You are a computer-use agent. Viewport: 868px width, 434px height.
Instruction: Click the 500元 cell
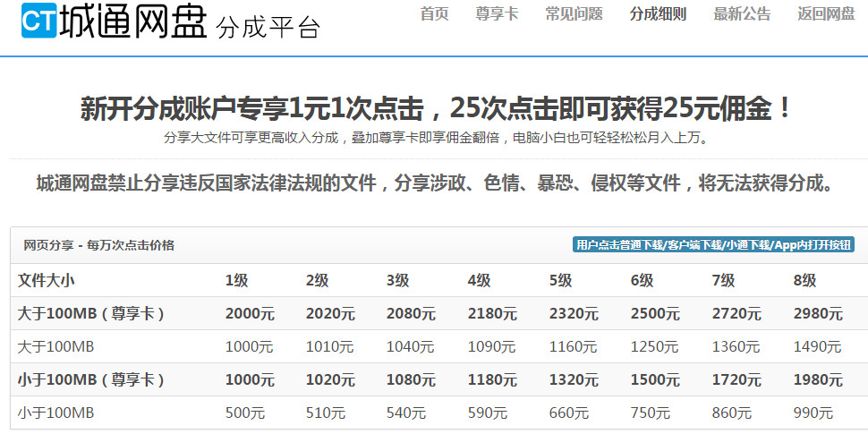(245, 413)
